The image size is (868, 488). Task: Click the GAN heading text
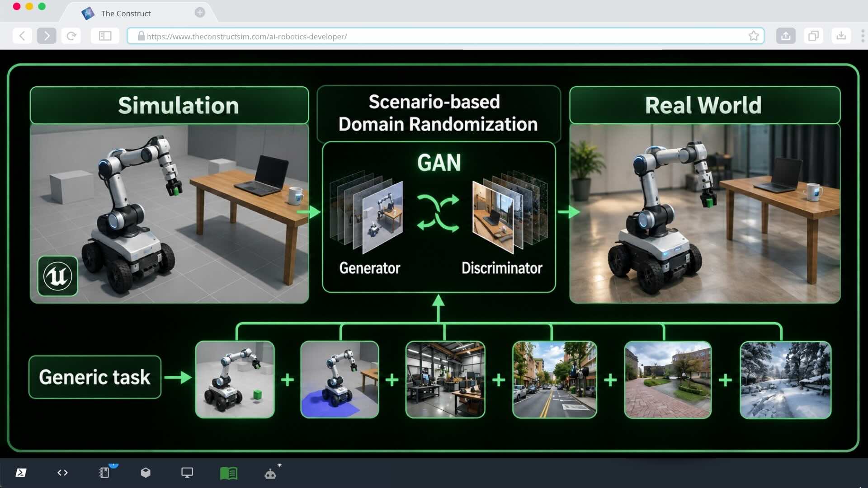point(439,163)
